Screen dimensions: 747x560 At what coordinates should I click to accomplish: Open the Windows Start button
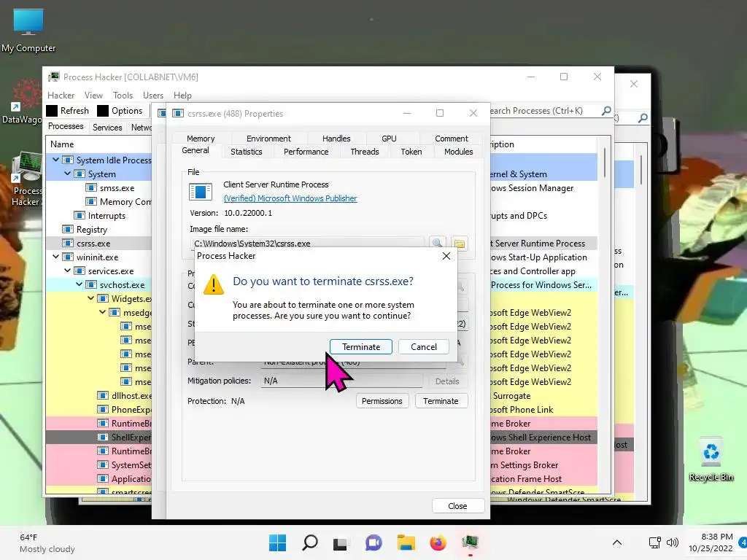(x=277, y=542)
